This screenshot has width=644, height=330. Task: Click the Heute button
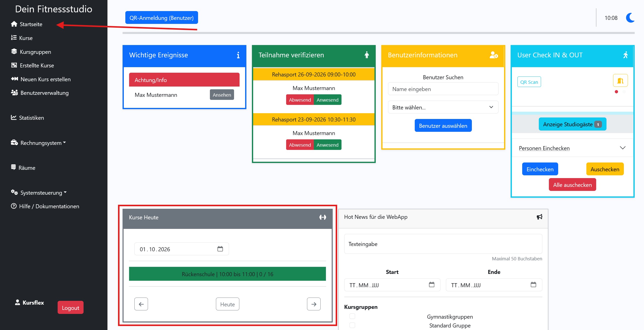pos(228,304)
